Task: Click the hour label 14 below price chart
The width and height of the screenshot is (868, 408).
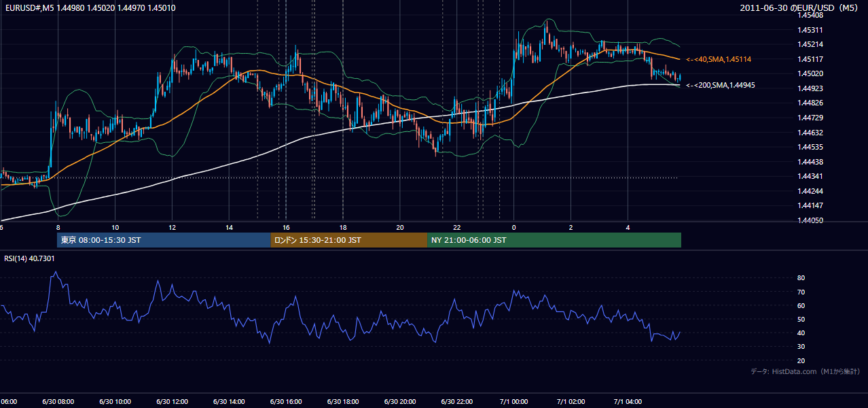Action: (230, 228)
